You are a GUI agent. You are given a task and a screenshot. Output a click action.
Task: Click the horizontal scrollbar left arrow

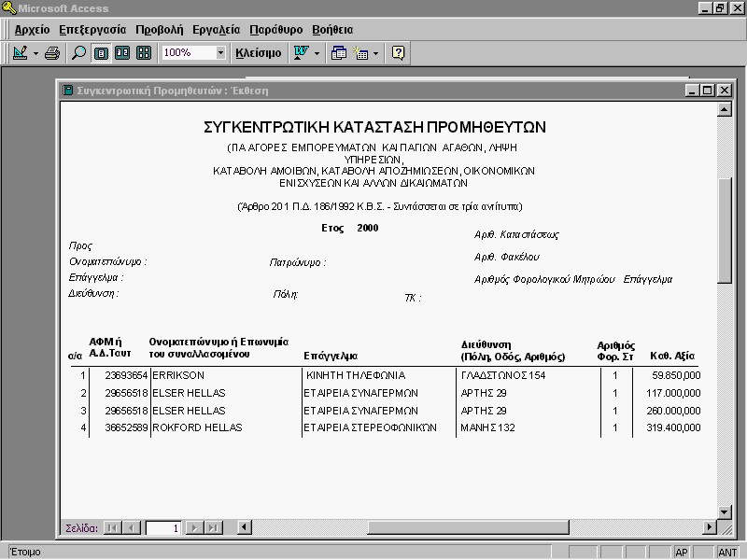(x=244, y=527)
